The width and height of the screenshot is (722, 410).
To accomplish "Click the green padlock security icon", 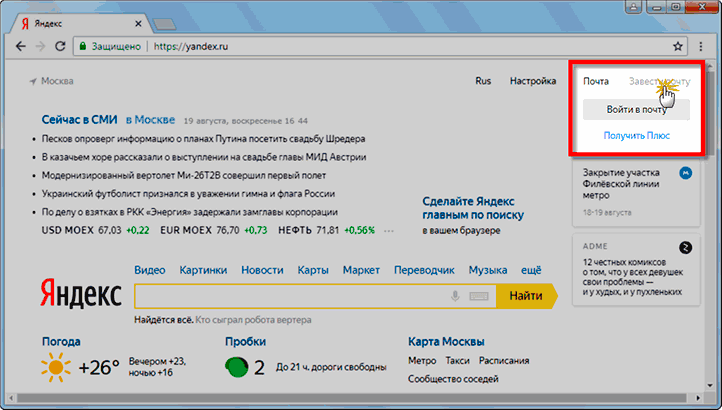I will click(x=83, y=47).
